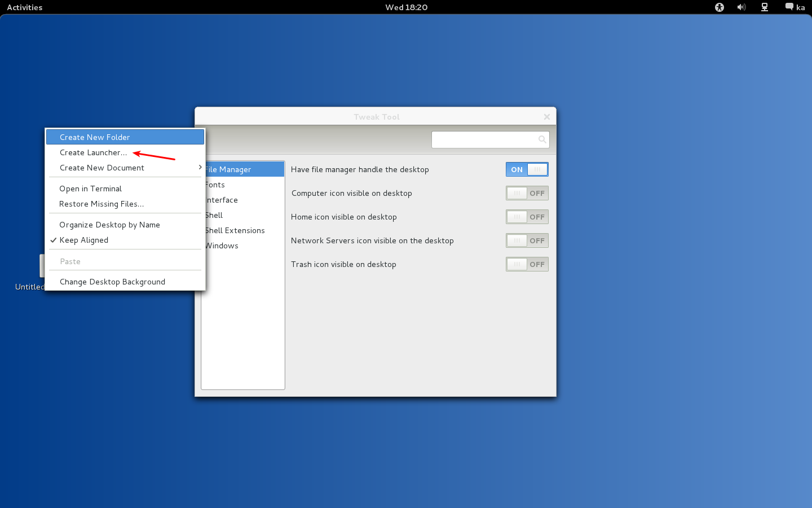This screenshot has width=812, height=508.
Task: Select Shell Extensions in the sidebar
Action: 236,230
